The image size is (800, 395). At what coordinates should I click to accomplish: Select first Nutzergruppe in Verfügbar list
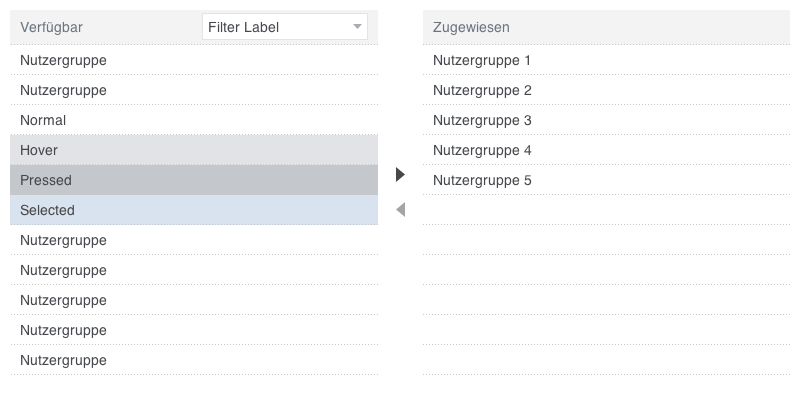(194, 60)
